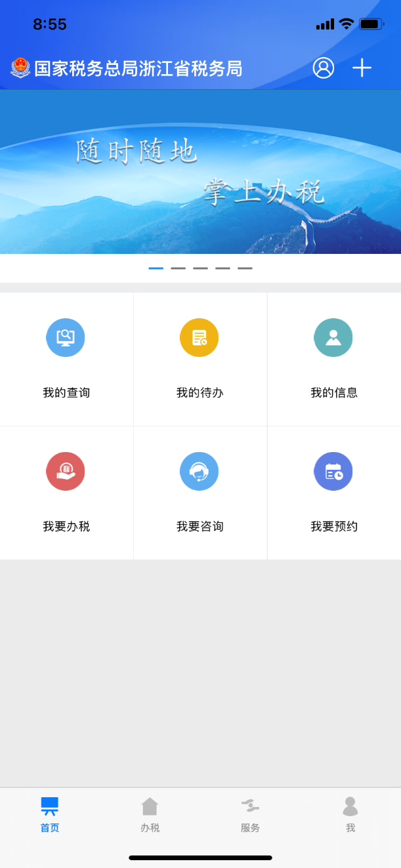Screen dimensions: 401x868
Task: Switch to the 办税 tab
Action: (150, 815)
